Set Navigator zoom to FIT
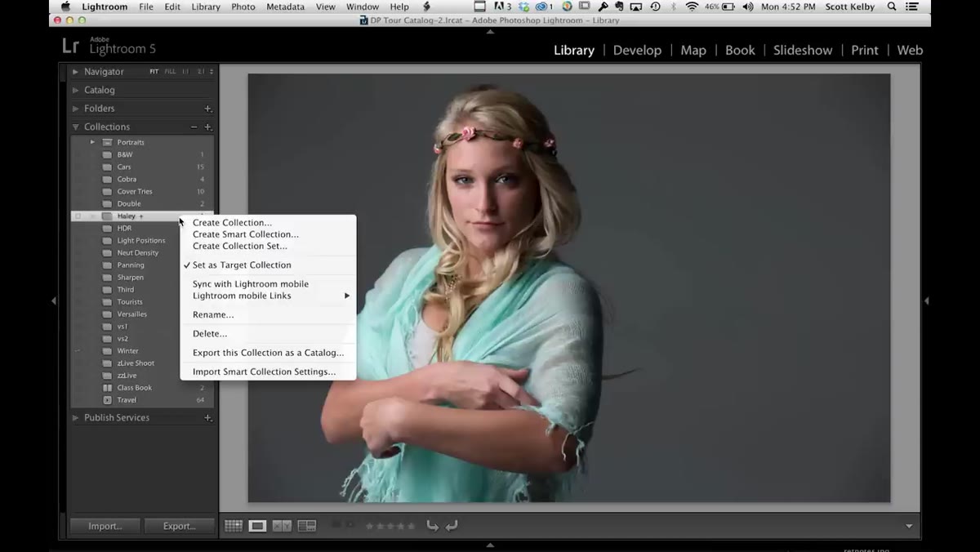Viewport: 980px width, 552px height. tap(154, 72)
